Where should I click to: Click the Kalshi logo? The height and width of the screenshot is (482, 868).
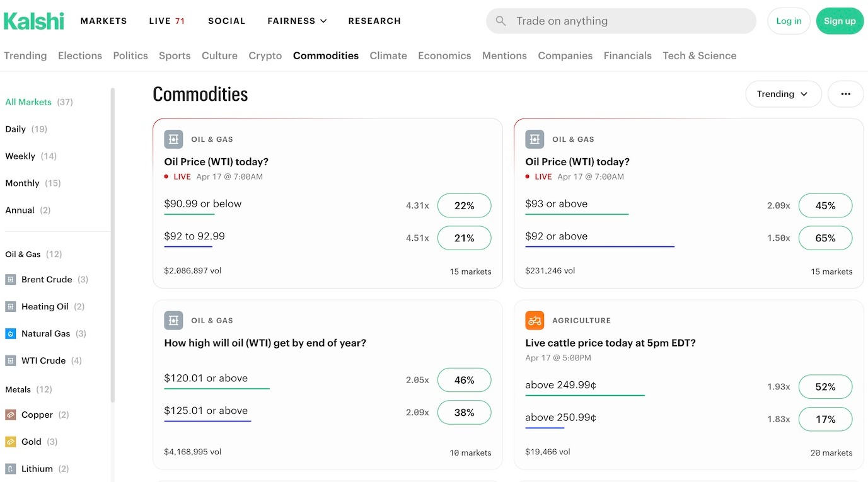click(x=33, y=20)
